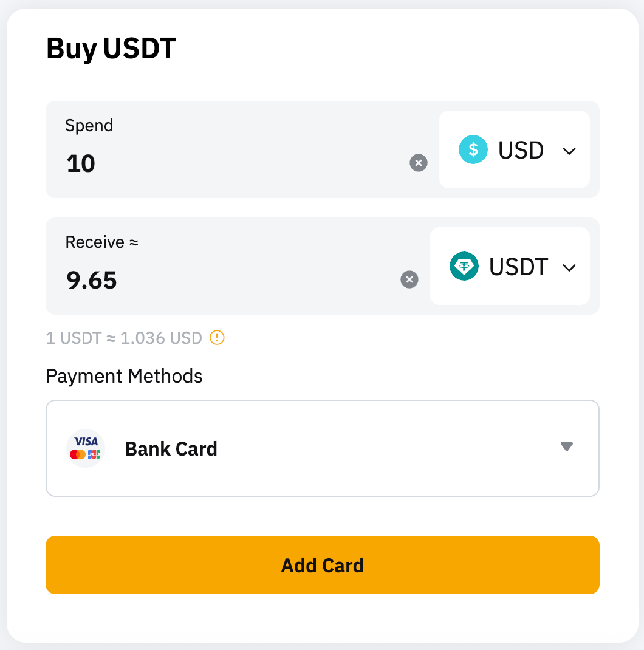
Task: Click the Receive ≈ label
Action: [x=102, y=242]
